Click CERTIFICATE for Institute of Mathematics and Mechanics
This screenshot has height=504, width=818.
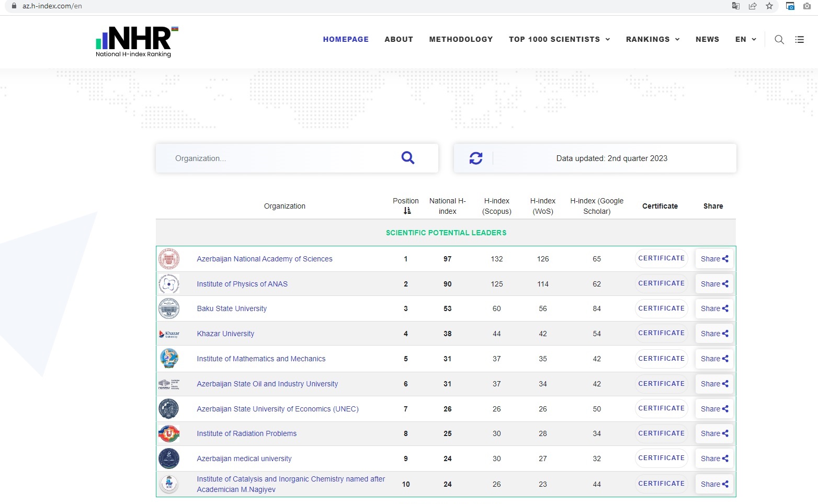(661, 359)
